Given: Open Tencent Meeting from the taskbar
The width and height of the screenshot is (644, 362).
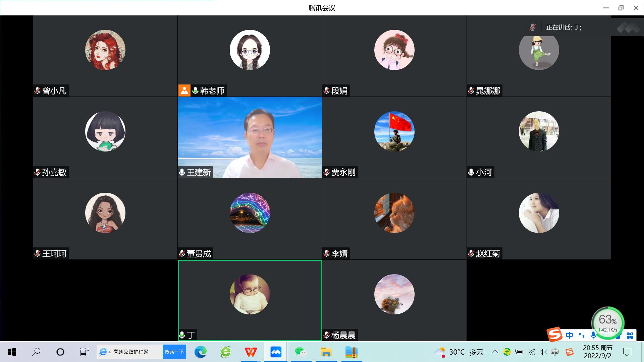Looking at the screenshot, I should point(276,352).
